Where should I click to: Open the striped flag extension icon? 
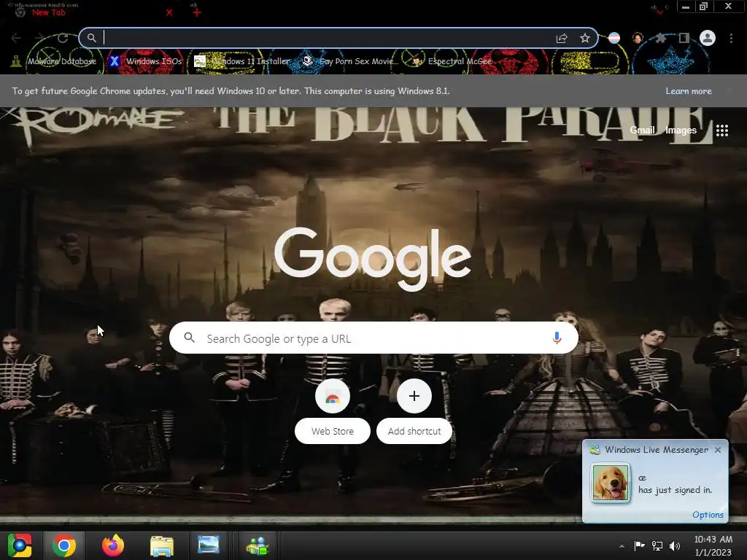point(614,38)
